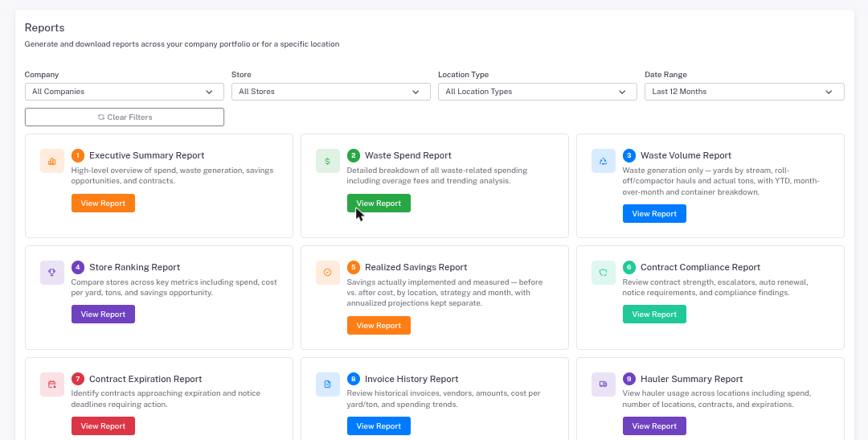Reset filters with Clear Filters button
Screen dimensions: 868x440
(x=125, y=117)
